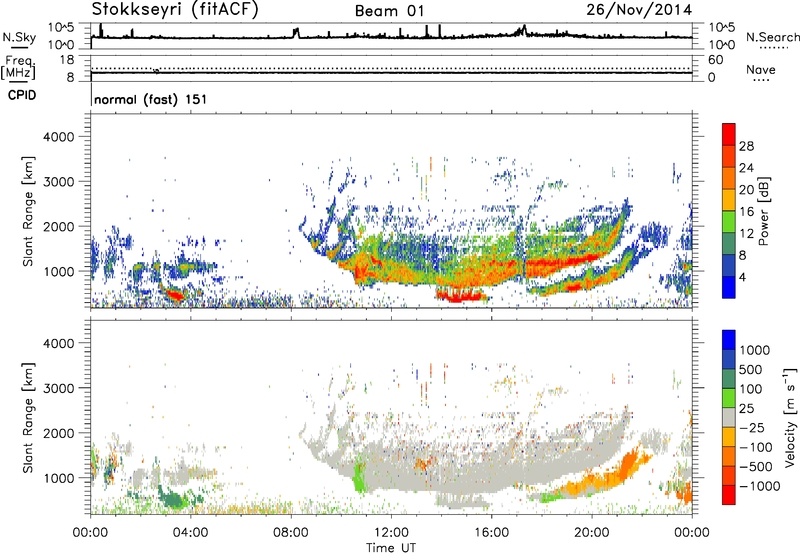Click the gray swatch in Velocity color bar
Image resolution: width=800 pixels, height=554 pixels.
tap(729, 417)
